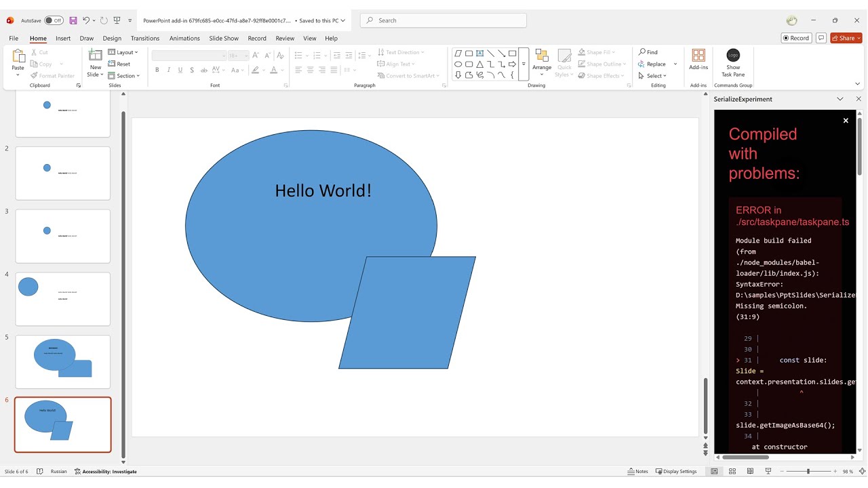Toggle text shadow formatting
Screen dimensions: 868x488
pyautogui.click(x=192, y=70)
